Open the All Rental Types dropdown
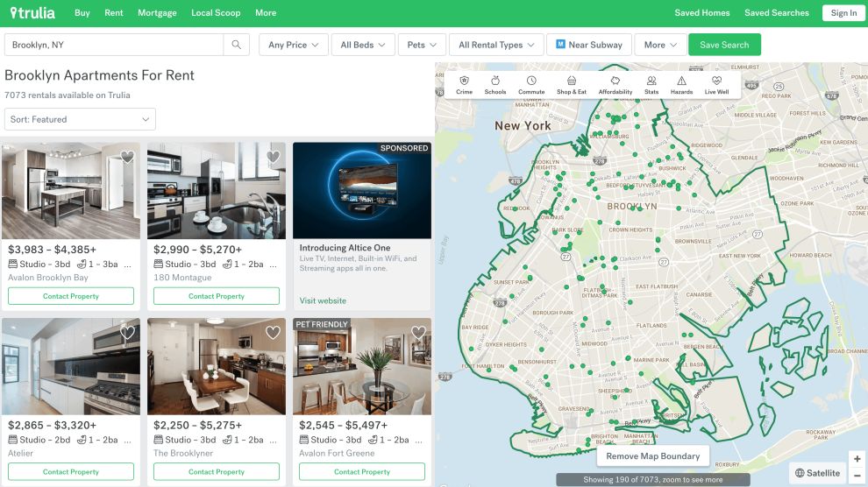868x487 pixels. point(496,45)
